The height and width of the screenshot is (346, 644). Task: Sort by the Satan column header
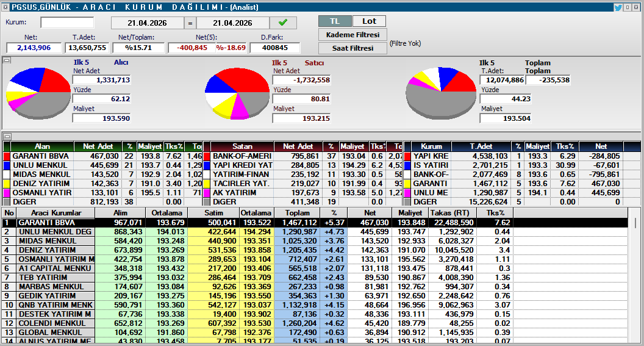pos(242,146)
